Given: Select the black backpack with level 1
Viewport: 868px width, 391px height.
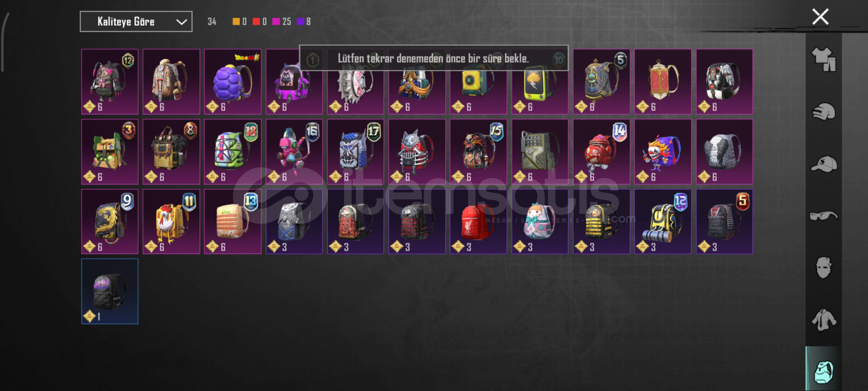Looking at the screenshot, I should [x=110, y=291].
